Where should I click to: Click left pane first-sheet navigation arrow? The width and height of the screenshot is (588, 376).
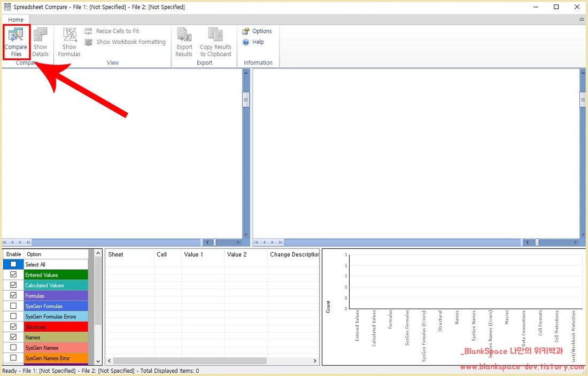point(5,242)
